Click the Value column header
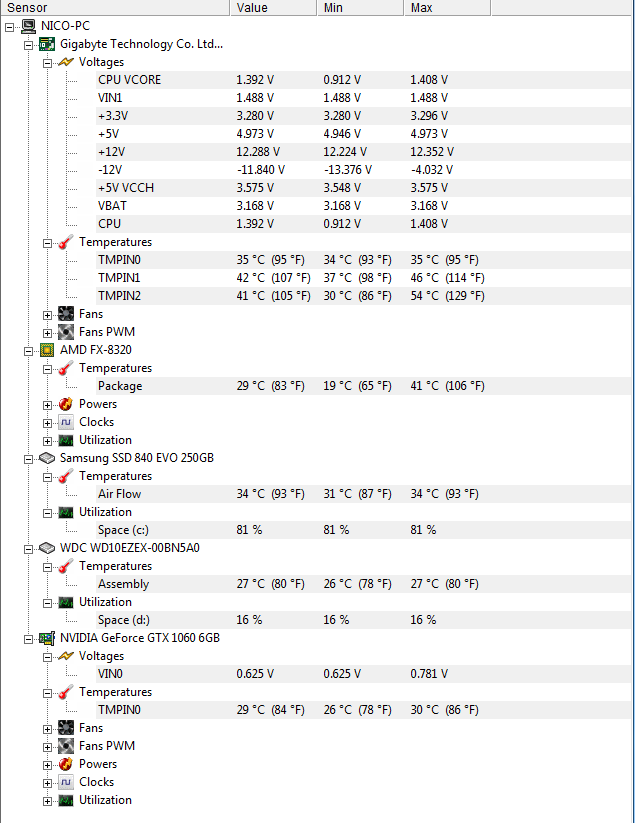Screen dimensions: 635x823 pos(273,7)
